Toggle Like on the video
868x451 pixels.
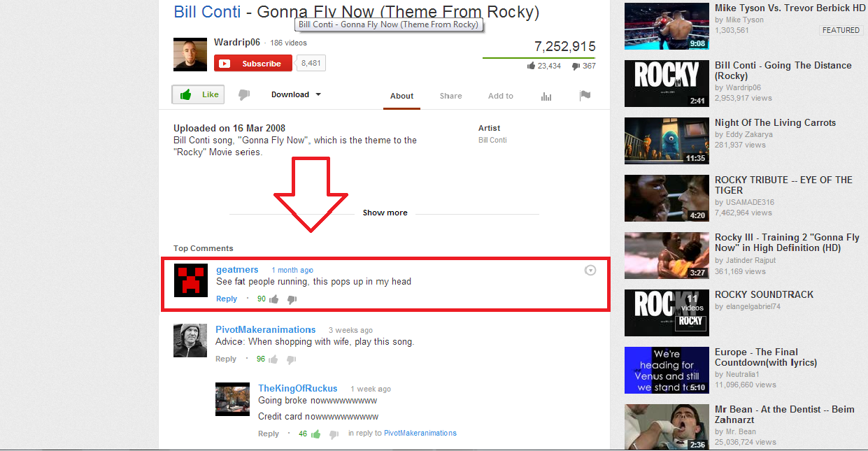point(197,94)
